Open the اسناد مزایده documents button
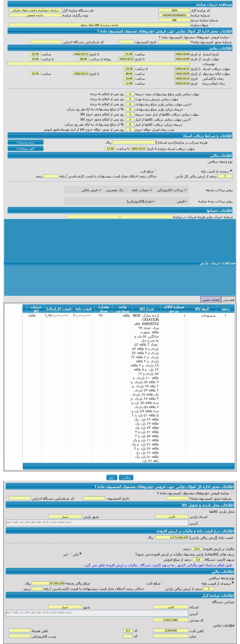This screenshot has width=240, height=644. click(26, 142)
